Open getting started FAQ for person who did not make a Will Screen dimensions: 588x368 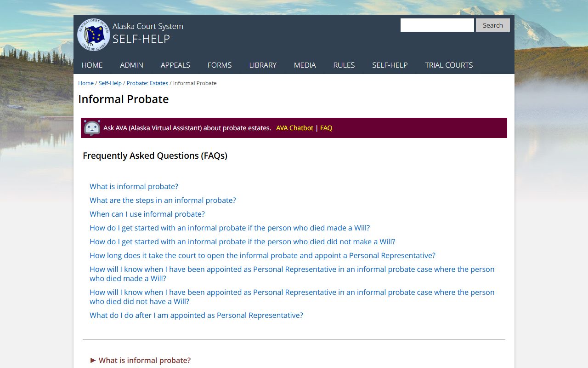click(243, 241)
